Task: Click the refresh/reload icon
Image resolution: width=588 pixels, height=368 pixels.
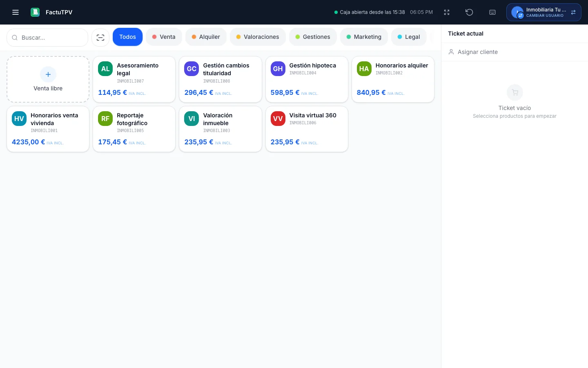Action: coord(470,12)
